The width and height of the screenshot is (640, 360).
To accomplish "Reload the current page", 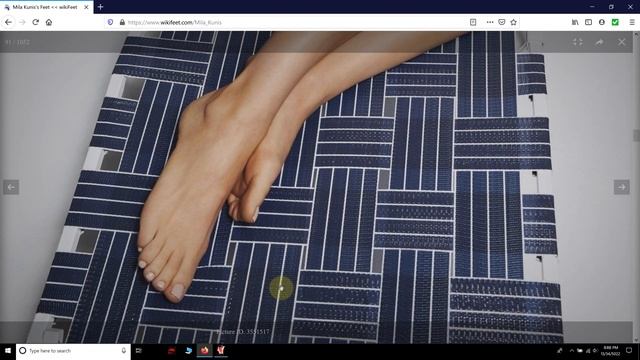I will coord(36,22).
